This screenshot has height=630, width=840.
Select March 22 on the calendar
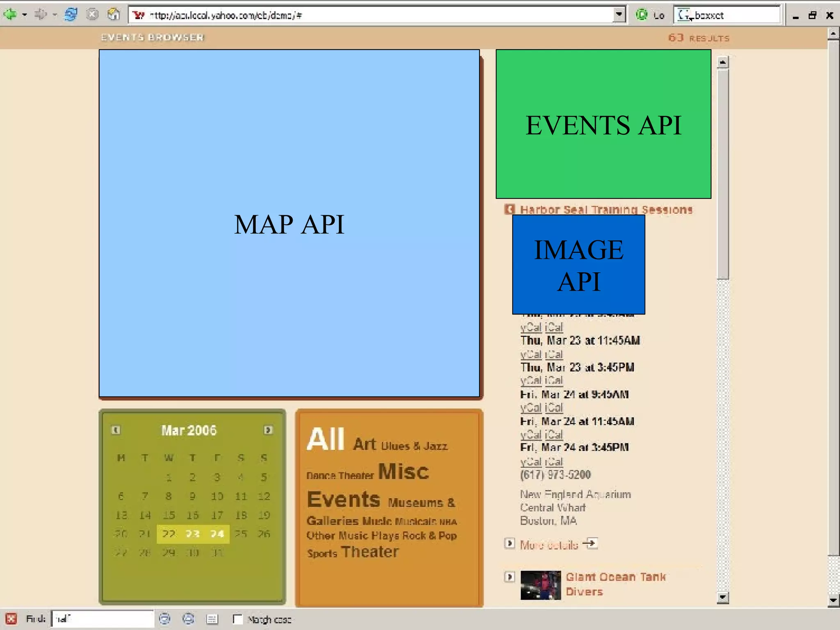coord(169,534)
